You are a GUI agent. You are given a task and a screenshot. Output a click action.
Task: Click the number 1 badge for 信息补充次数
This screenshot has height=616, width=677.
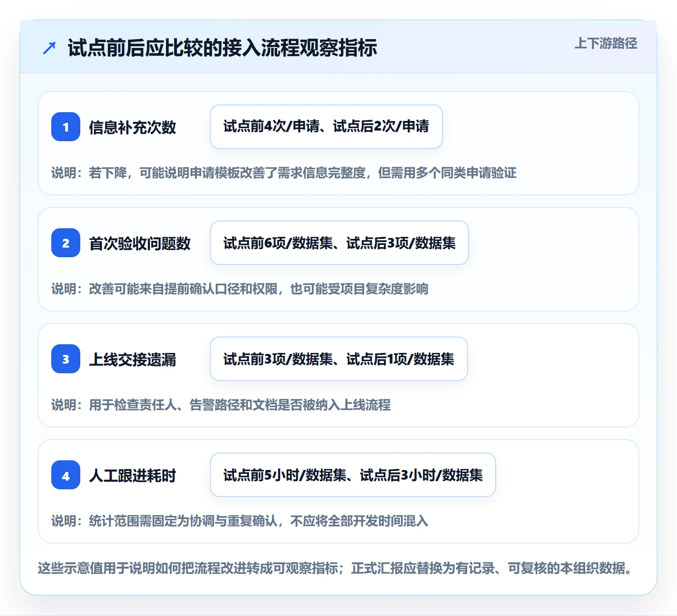[x=66, y=127]
